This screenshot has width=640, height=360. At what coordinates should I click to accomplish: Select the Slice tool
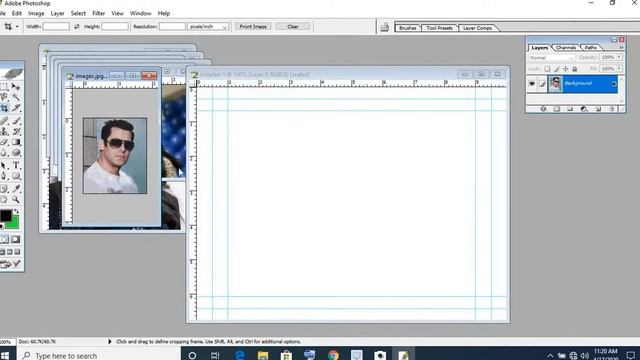click(16, 108)
